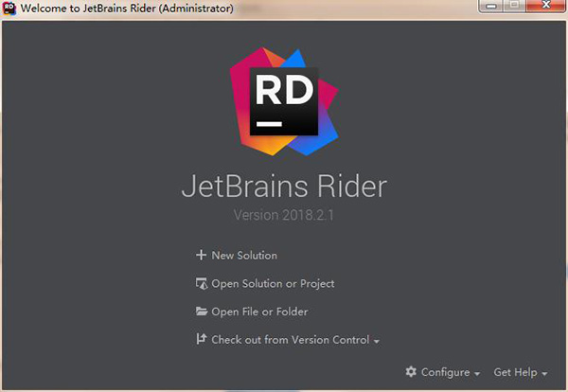Click the Open Solution or Project icon

click(202, 283)
